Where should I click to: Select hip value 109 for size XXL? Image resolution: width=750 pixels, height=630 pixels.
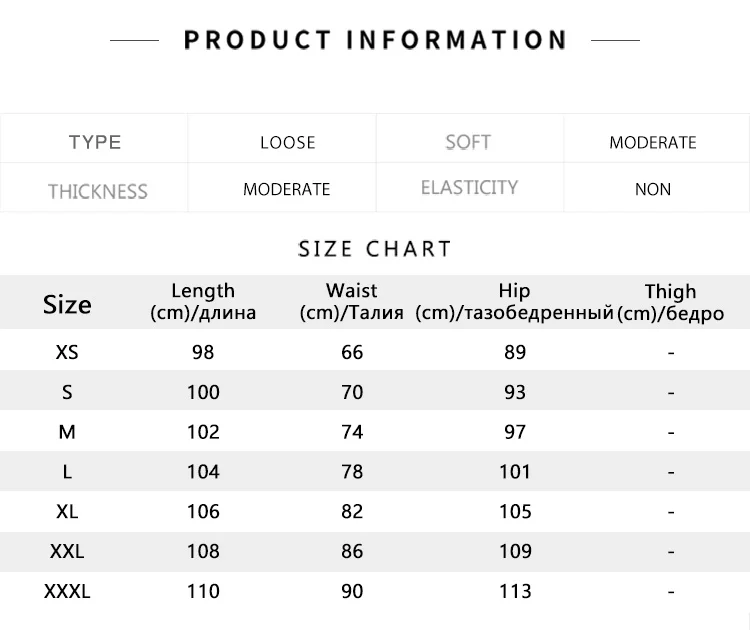click(515, 551)
